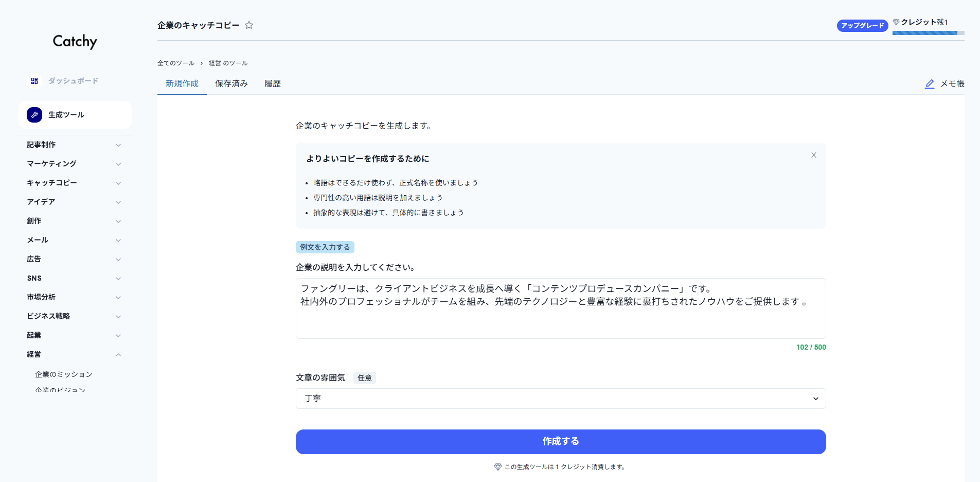The height and width of the screenshot is (482, 980).
Task: Select 生成ツール in the sidebar
Action: click(75, 115)
